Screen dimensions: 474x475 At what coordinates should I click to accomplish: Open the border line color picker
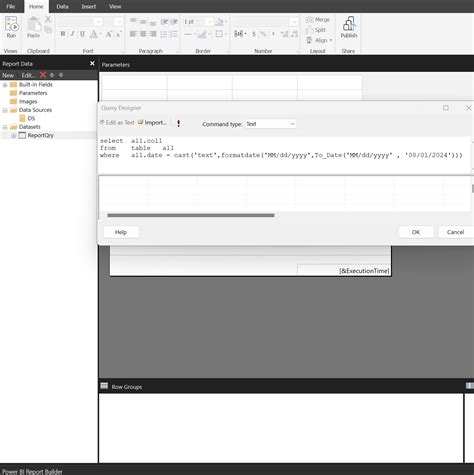point(203,34)
